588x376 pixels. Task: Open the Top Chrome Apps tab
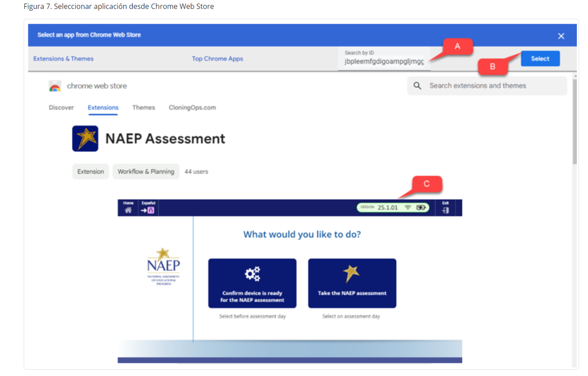218,58
